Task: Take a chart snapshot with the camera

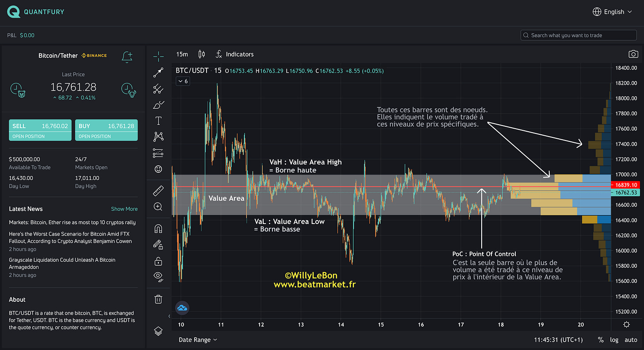Action: coord(633,54)
